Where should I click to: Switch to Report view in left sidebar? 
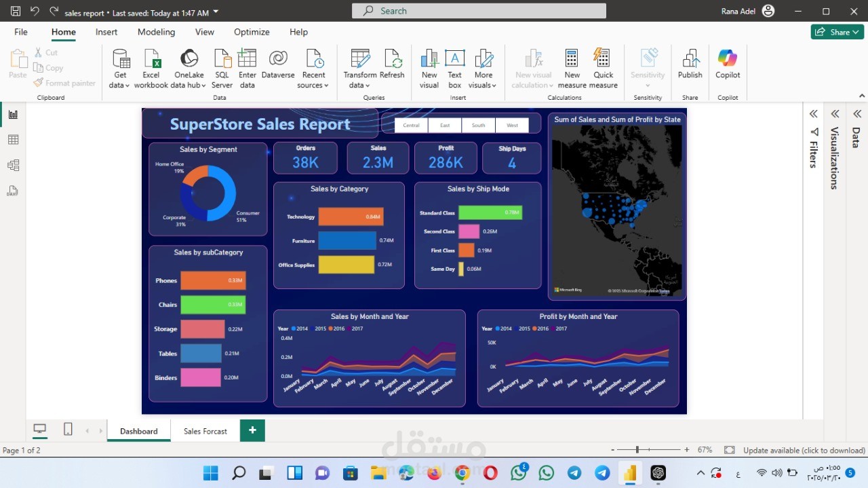[x=13, y=114]
